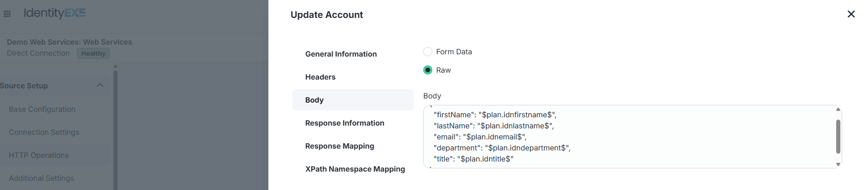Collapse the Source Setup chevron
This screenshot has height=190, width=868.
click(100, 86)
